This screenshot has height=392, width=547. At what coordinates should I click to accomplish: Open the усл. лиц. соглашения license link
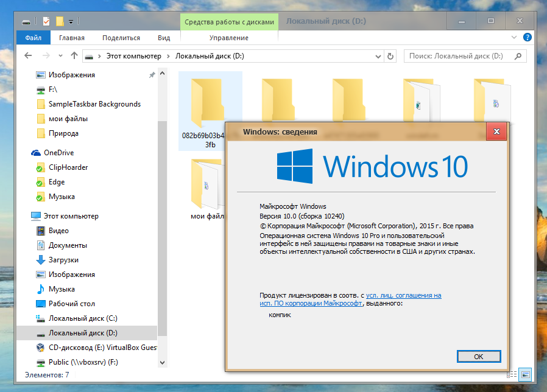pos(404,295)
